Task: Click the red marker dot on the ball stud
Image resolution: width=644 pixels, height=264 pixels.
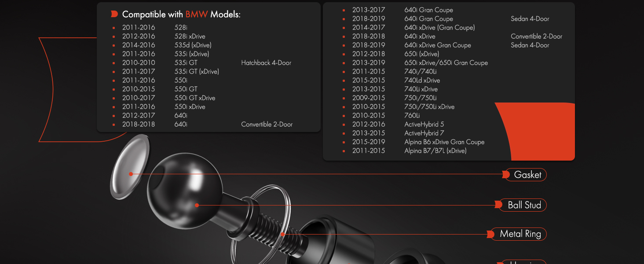Action: [x=197, y=205]
